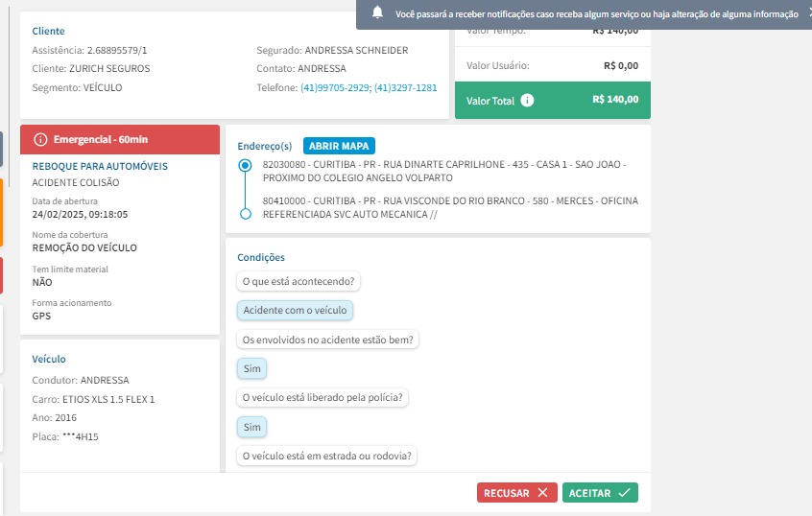This screenshot has width=812, height=516.
Task: Click "Sim" under the envolvidos question
Action: tap(251, 369)
